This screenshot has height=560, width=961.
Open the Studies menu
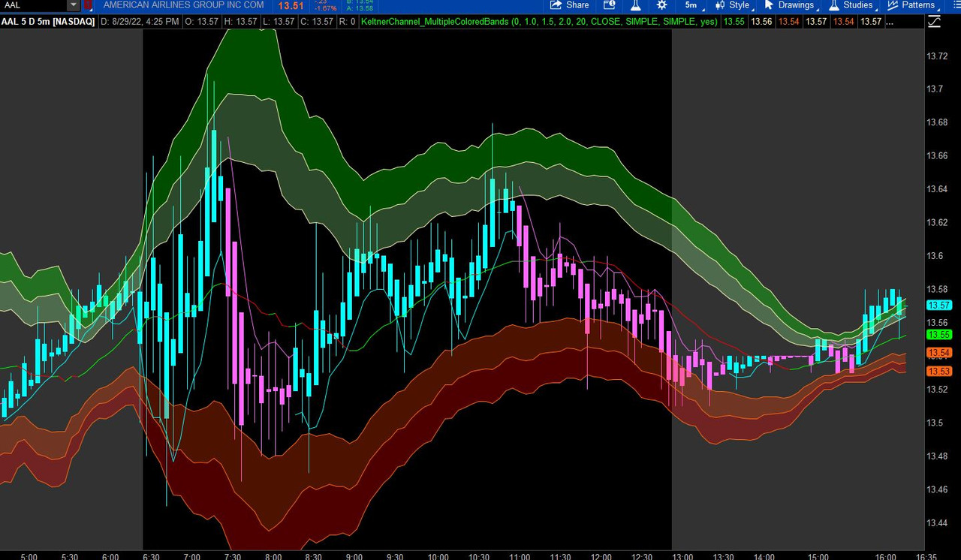[x=853, y=5]
